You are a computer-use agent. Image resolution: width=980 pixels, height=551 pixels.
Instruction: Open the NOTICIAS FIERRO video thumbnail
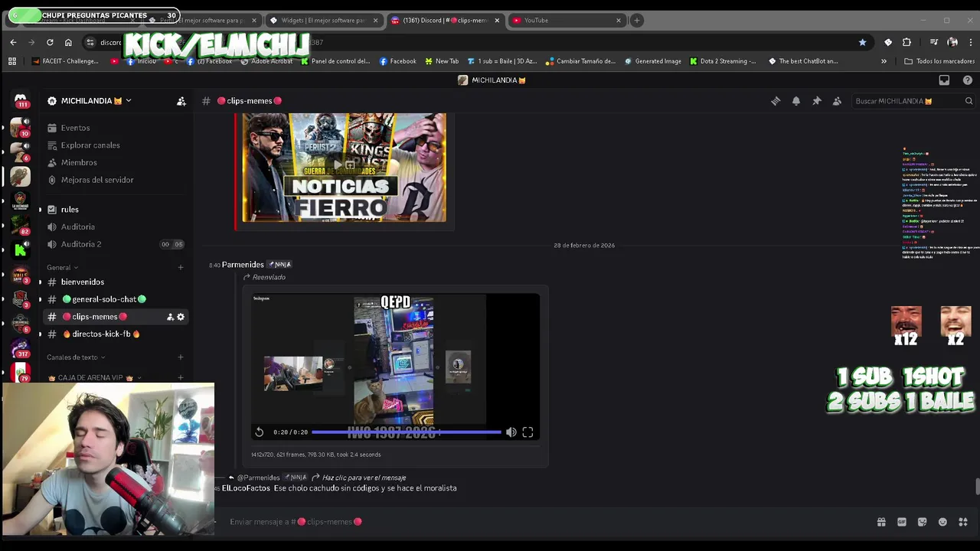(345, 168)
